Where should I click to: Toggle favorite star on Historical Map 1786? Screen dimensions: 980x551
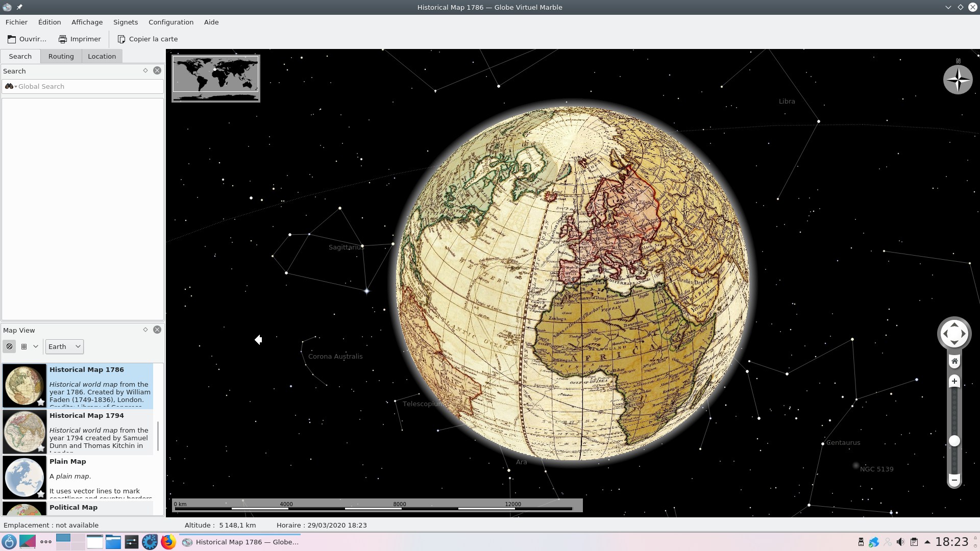click(x=41, y=402)
